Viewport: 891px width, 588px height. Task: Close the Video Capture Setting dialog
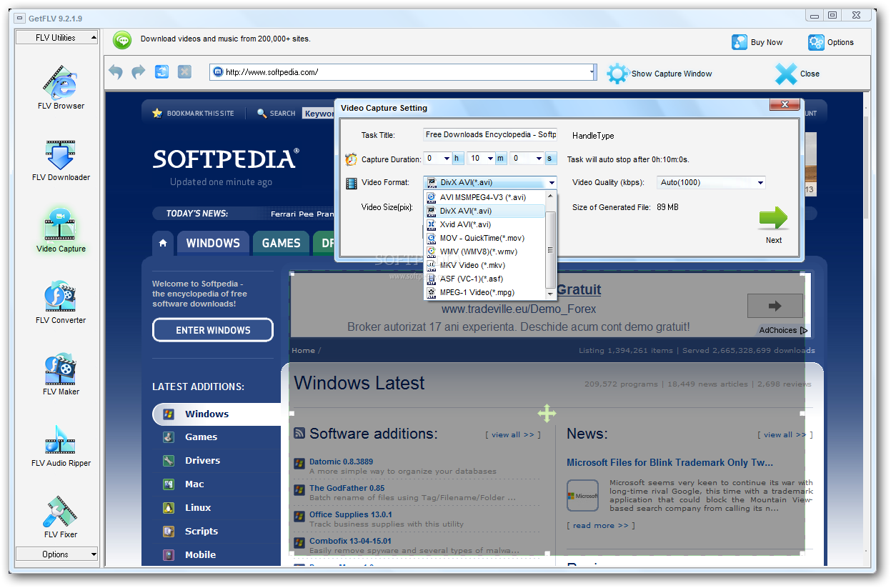pos(784,105)
